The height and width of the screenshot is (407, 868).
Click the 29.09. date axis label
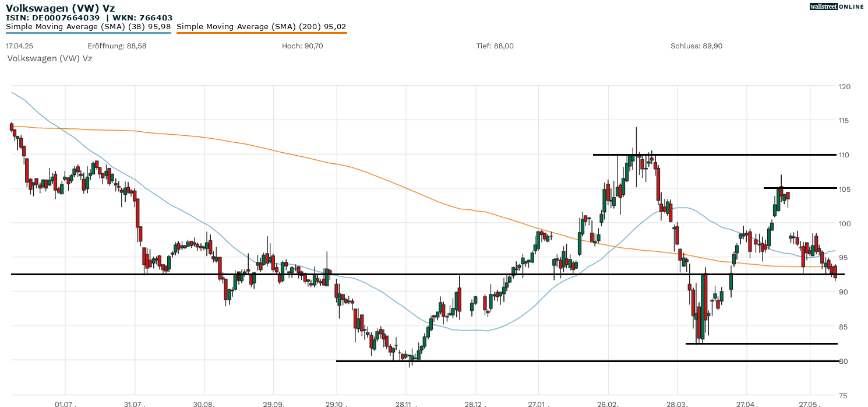[x=274, y=404]
